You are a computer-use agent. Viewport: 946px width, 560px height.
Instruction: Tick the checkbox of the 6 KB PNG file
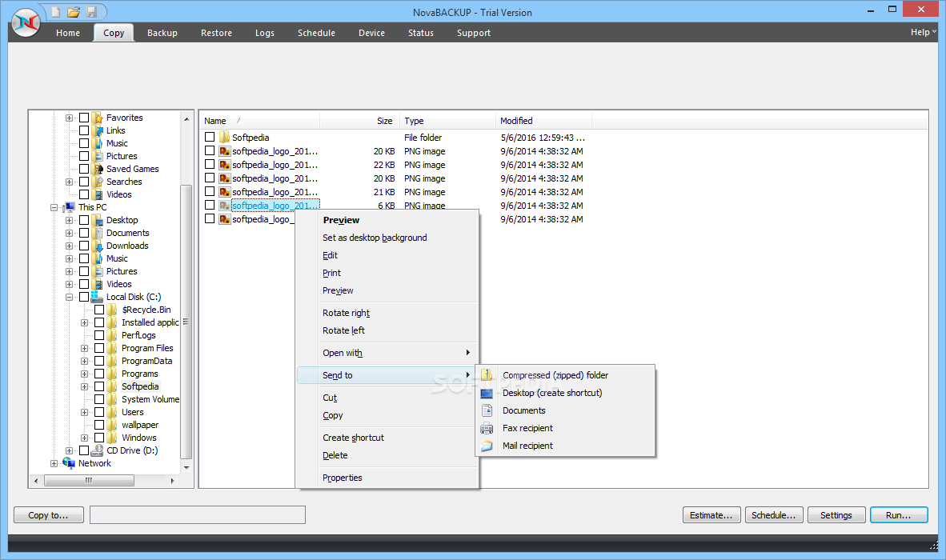click(x=210, y=205)
